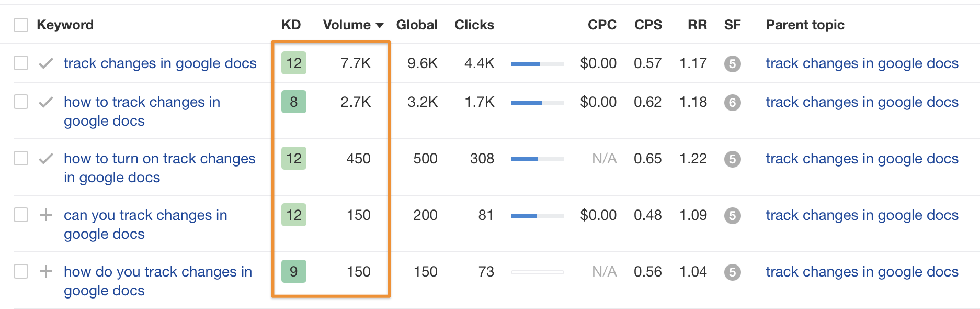Click plus icon beside 'how do you track changes'
The width and height of the screenshot is (980, 309).
46,271
